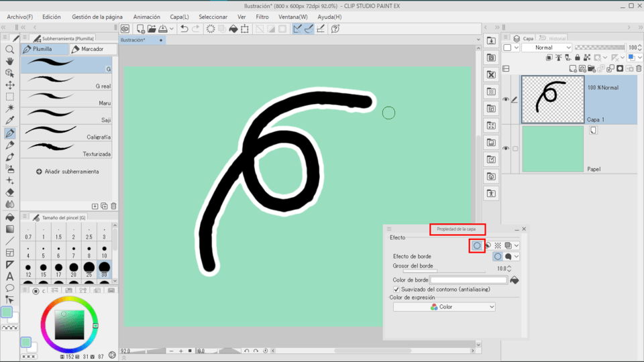The width and height of the screenshot is (644, 362).
Task: Select the Pencil tool
Action: pos(10,145)
